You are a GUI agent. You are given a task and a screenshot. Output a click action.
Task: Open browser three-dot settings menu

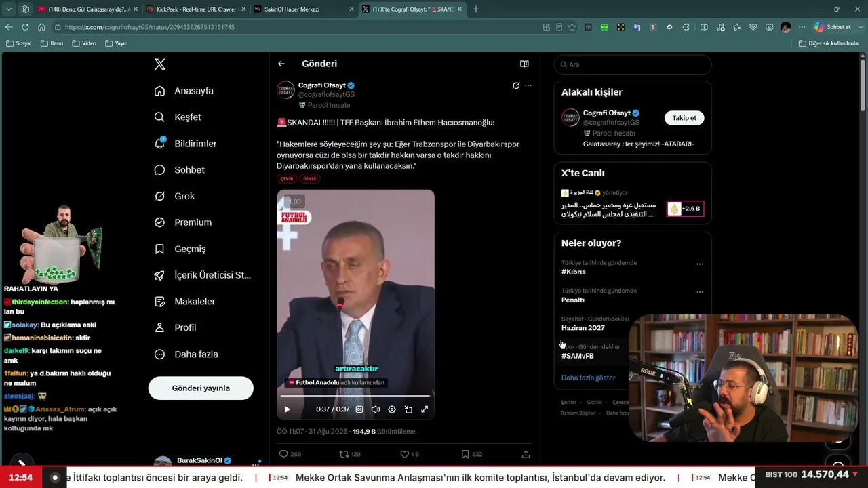(802, 27)
